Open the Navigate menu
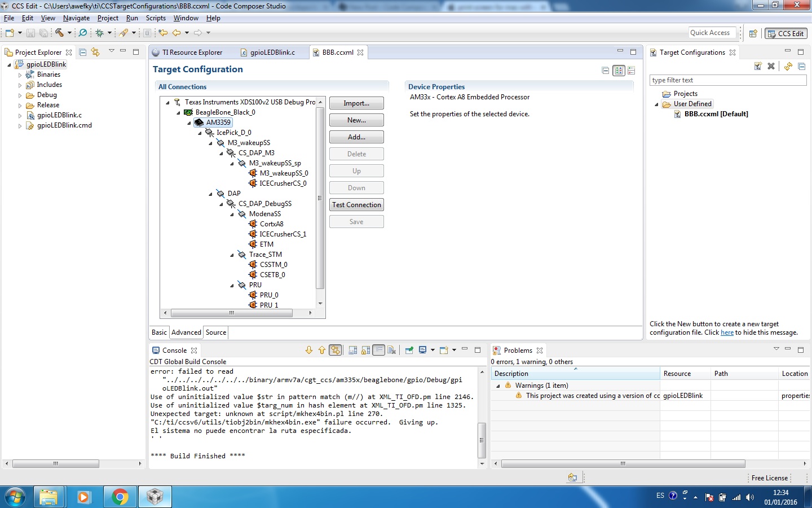812x508 pixels. 76,18
